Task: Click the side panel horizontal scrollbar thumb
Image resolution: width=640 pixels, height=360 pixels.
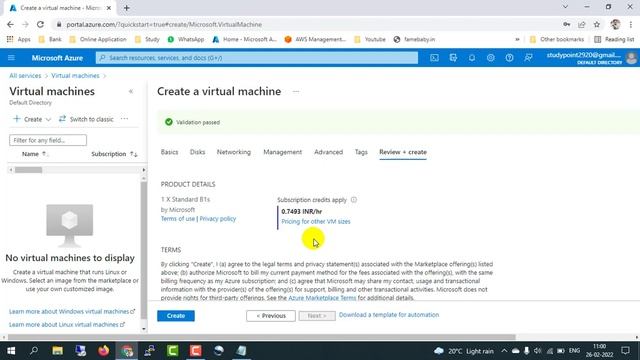Action: point(29,170)
